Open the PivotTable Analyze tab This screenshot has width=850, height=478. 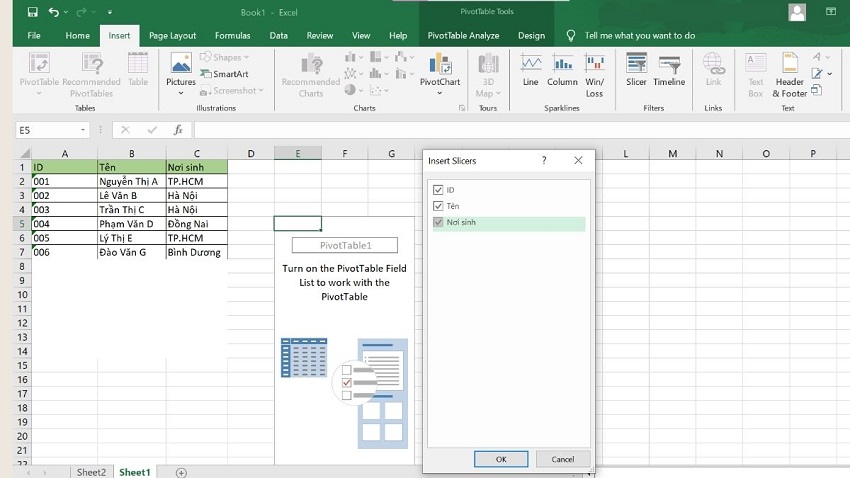464,35
